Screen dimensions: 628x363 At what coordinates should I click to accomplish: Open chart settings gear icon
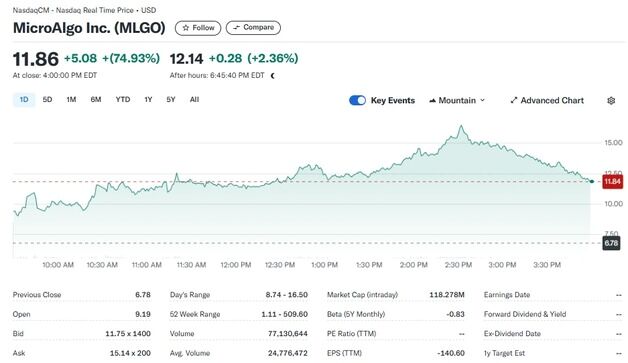pos(611,101)
